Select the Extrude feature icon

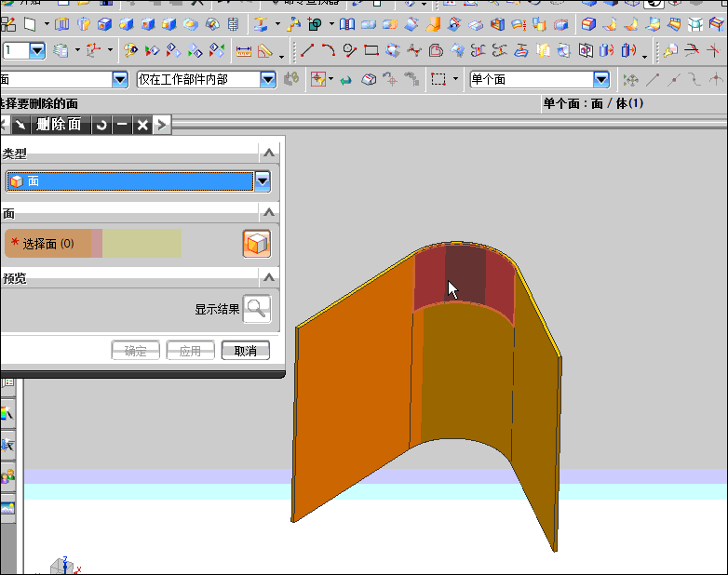coord(61,24)
